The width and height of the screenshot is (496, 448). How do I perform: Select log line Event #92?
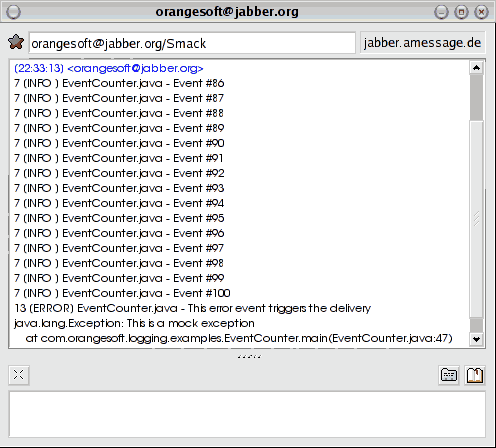[x=119, y=173]
